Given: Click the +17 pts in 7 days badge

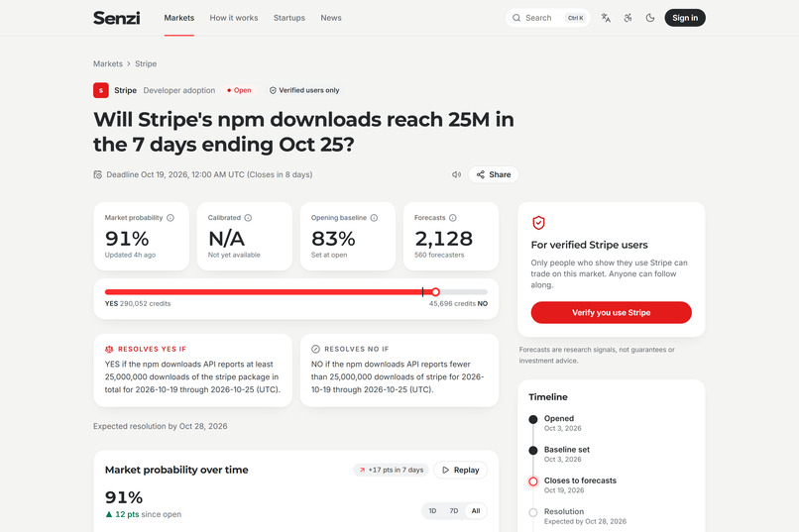Looking at the screenshot, I should click(392, 470).
